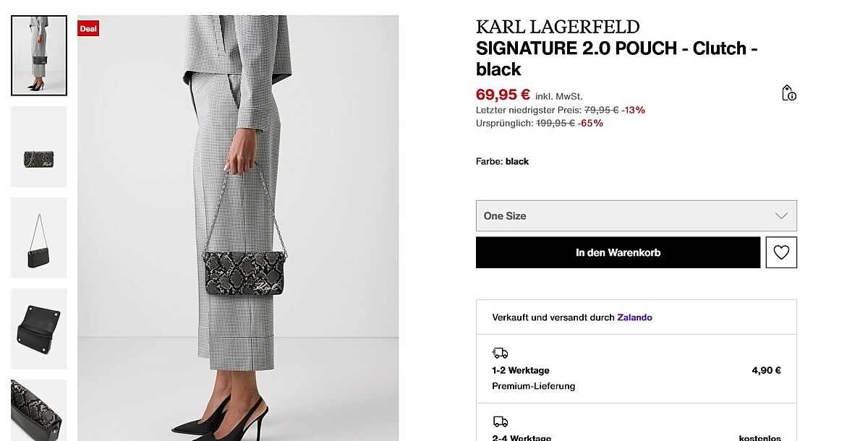The width and height of the screenshot is (868, 441).
Task: Click the main product image
Action: [x=238, y=228]
